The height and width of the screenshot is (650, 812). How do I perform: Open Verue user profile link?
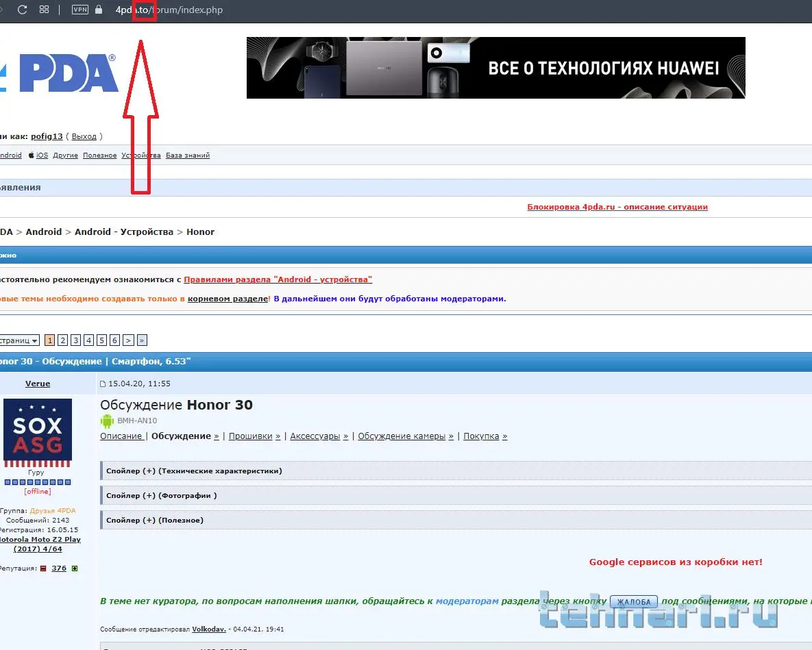[x=38, y=384]
